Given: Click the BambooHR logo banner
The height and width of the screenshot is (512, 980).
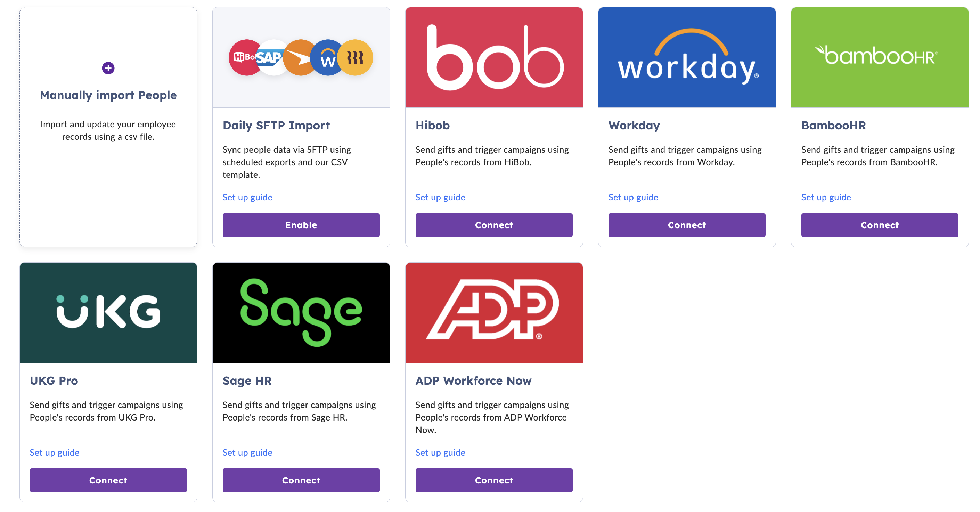Looking at the screenshot, I should click(880, 57).
